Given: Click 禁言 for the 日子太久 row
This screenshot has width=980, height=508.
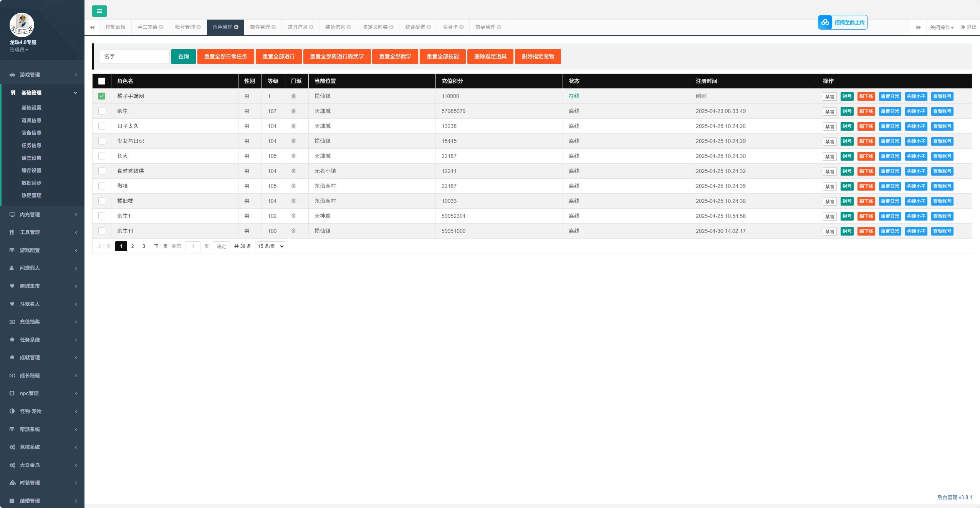Looking at the screenshot, I should point(830,126).
